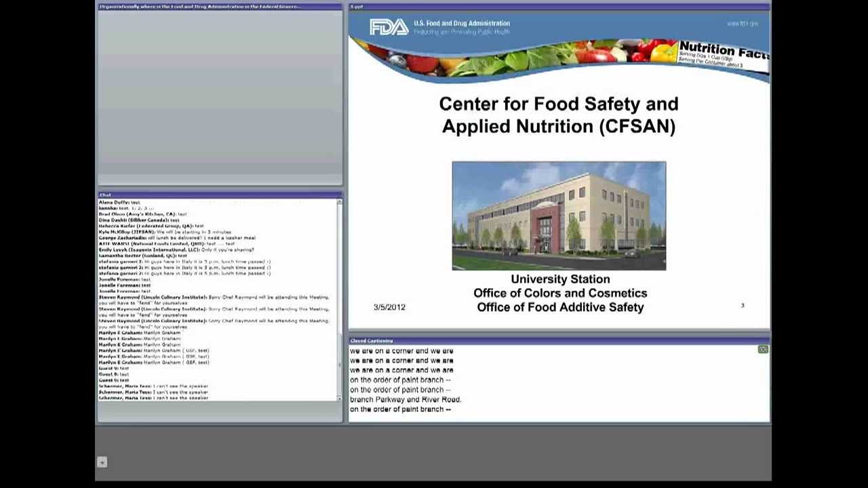Image resolution: width=868 pixels, height=488 pixels.
Task: Click slide title 'Center for Food Safety and'
Action: coord(559,104)
